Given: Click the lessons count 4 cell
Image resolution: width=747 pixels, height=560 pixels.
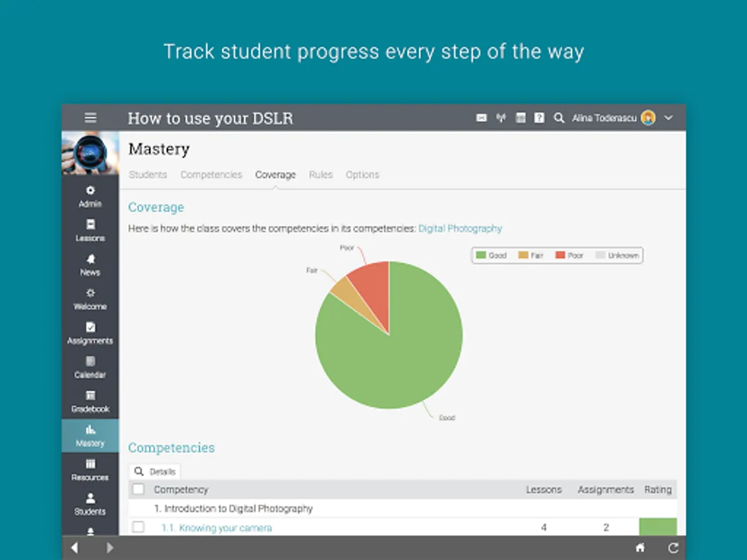Looking at the screenshot, I should 544,528.
